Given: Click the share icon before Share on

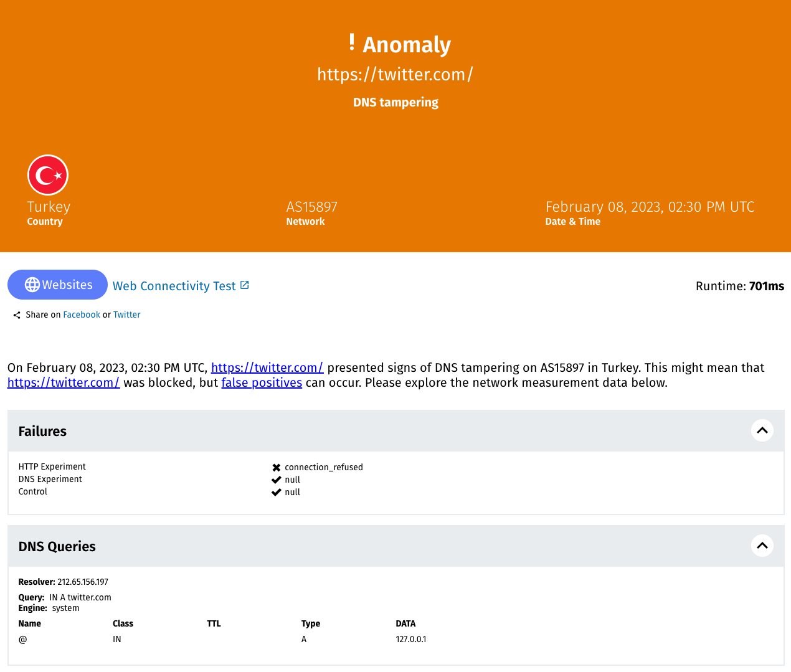Looking at the screenshot, I should [x=17, y=315].
